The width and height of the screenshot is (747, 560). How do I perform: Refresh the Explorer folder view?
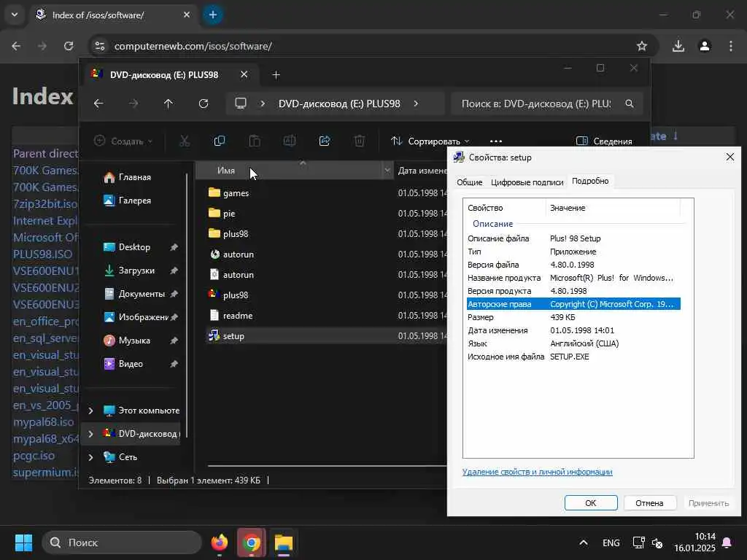coord(204,104)
